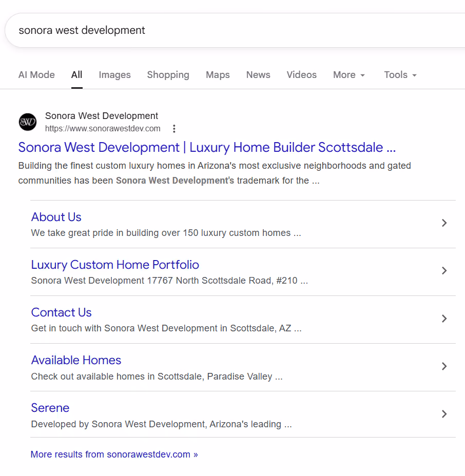Click the chevron arrow on About Us row
This screenshot has width=465, height=476.
click(444, 223)
